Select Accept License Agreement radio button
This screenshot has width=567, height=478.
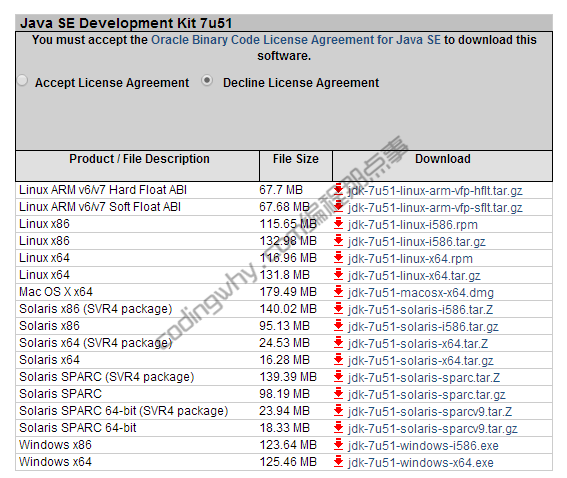(22, 80)
